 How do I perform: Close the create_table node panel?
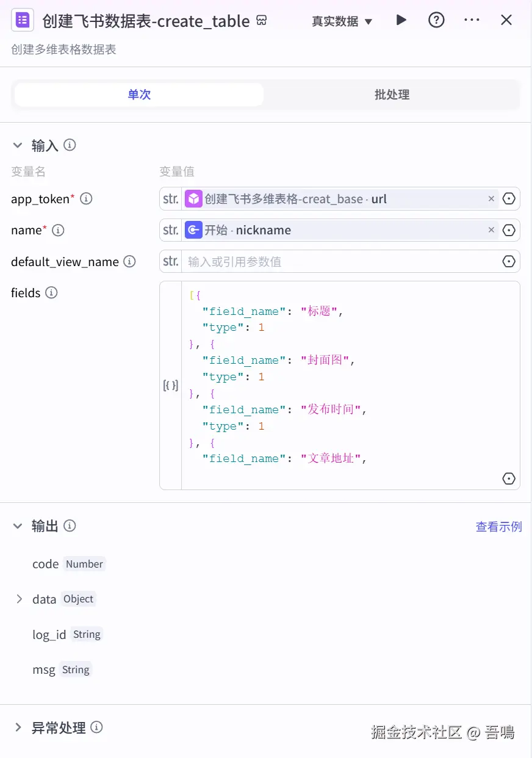click(x=506, y=20)
